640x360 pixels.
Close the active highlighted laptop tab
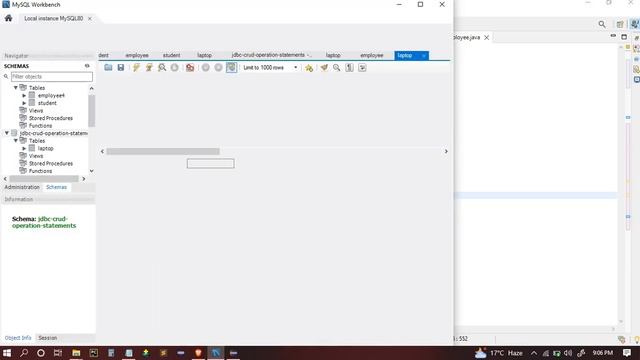point(423,56)
